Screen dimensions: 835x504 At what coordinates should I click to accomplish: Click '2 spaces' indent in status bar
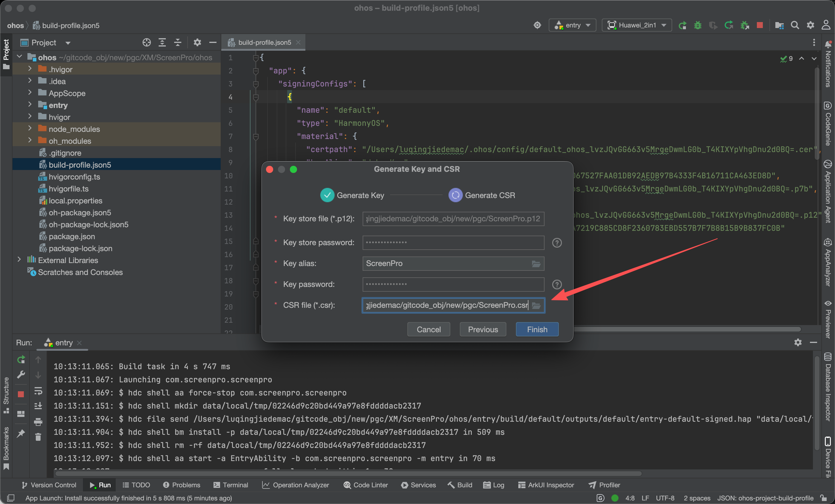pos(697,498)
